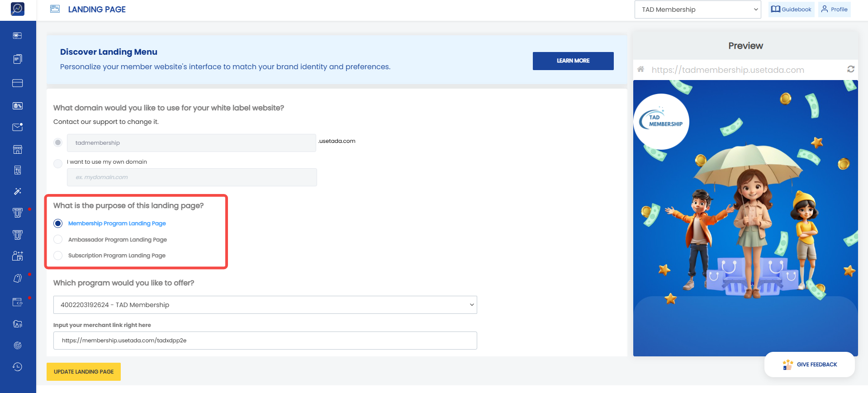868x393 pixels.
Task: Click the landing page icon in header
Action: (55, 9)
